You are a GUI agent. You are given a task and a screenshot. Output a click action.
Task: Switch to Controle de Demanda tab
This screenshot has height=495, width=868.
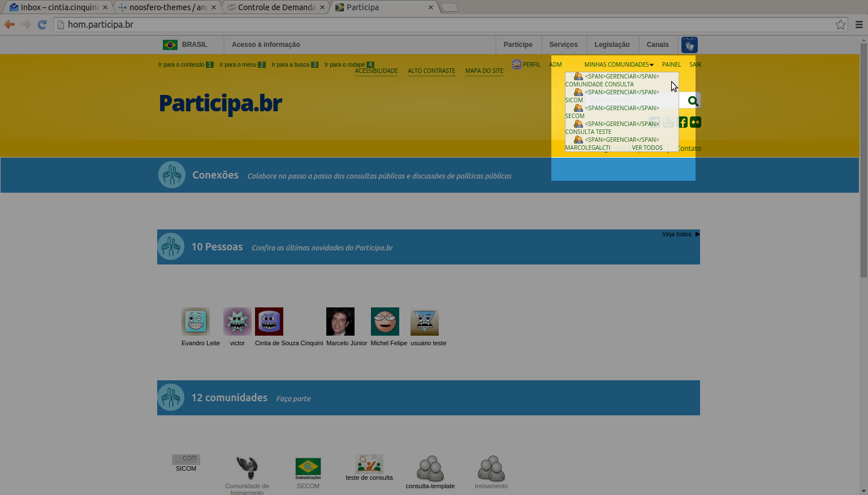coord(275,7)
